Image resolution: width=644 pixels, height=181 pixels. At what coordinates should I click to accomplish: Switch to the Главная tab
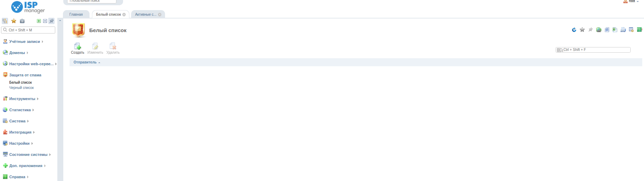[76, 14]
